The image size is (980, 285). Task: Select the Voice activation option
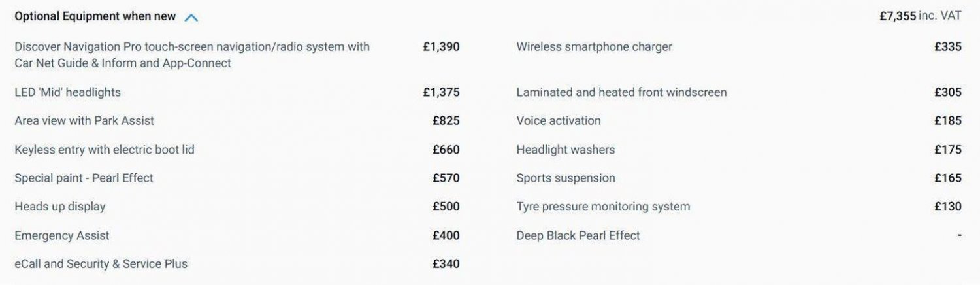(559, 121)
